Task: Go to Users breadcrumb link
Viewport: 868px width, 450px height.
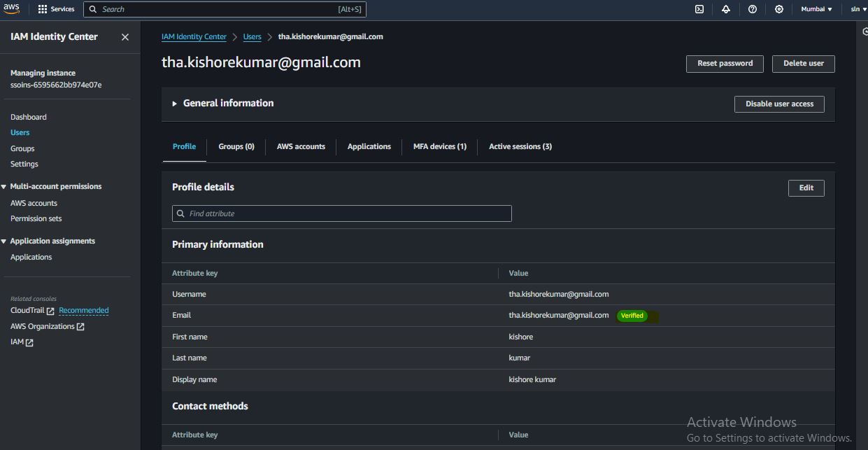Action: [x=252, y=37]
